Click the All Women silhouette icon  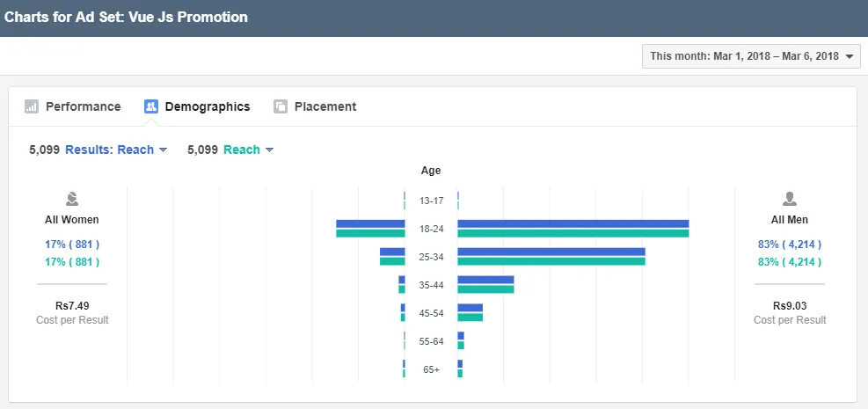(x=72, y=199)
